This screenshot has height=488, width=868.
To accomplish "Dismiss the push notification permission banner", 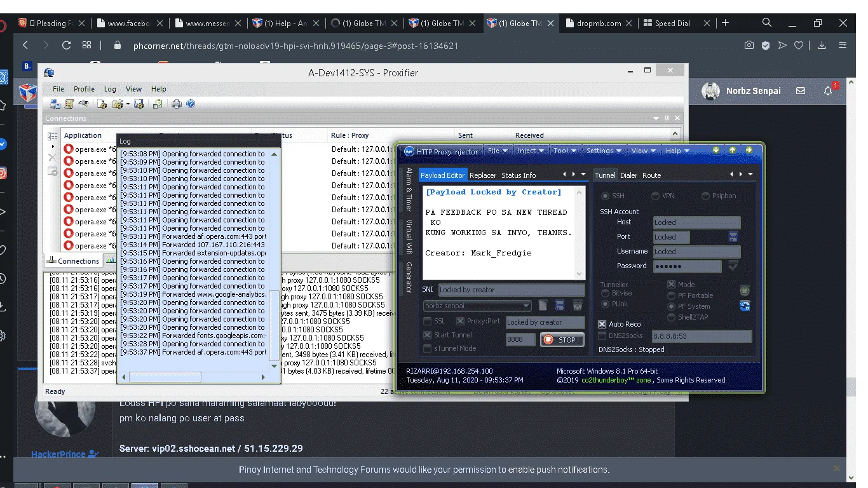I will 836,469.
